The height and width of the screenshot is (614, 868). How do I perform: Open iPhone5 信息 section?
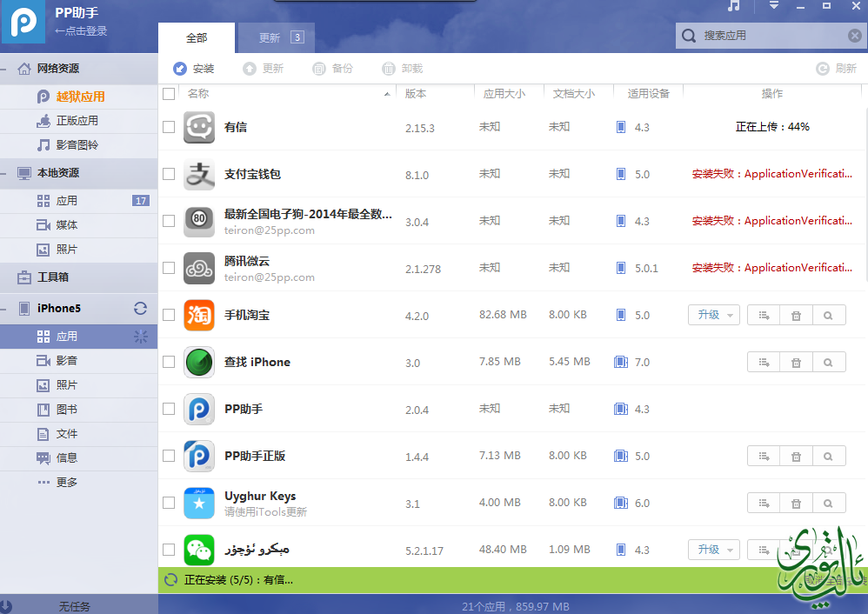pyautogui.click(x=78, y=458)
